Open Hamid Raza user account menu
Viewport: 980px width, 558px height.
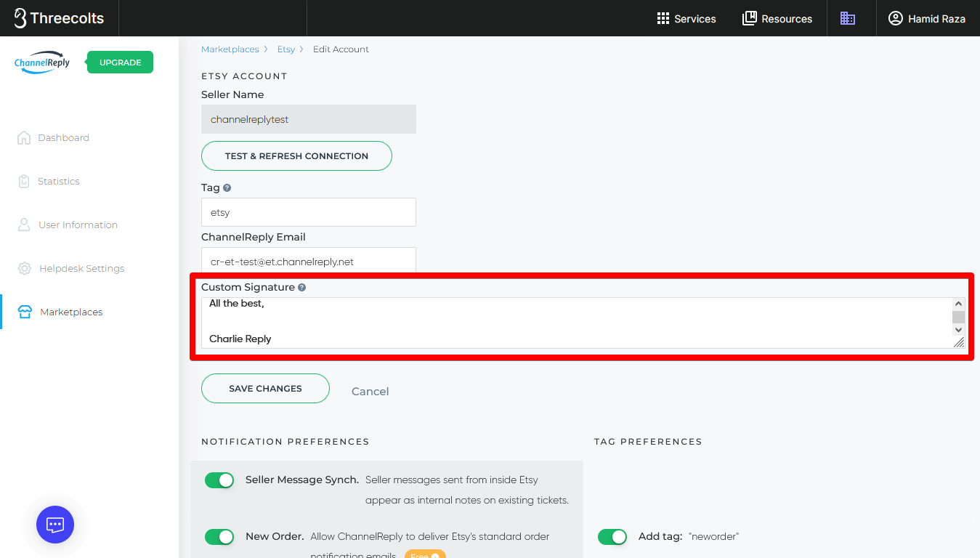(x=927, y=19)
